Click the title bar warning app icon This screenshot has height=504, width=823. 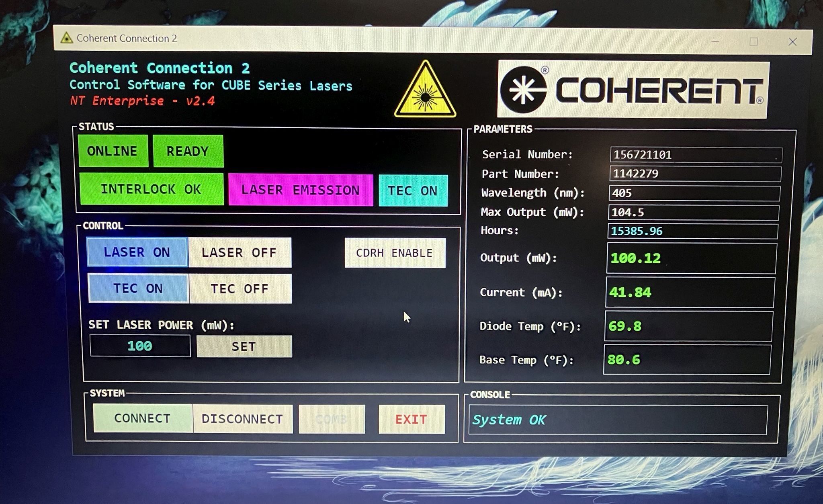[x=66, y=38]
